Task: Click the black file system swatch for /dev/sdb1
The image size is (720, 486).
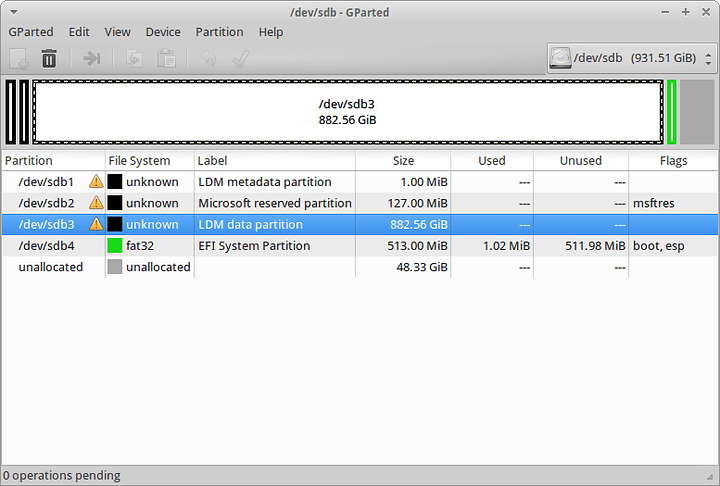Action: 115,181
